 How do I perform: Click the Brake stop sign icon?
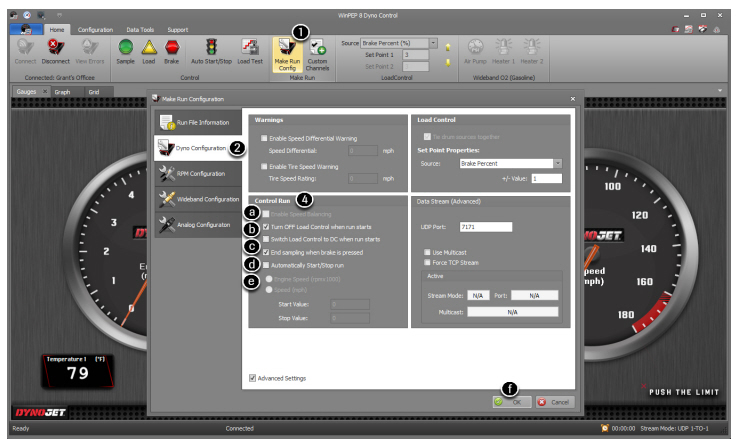pyautogui.click(x=172, y=48)
